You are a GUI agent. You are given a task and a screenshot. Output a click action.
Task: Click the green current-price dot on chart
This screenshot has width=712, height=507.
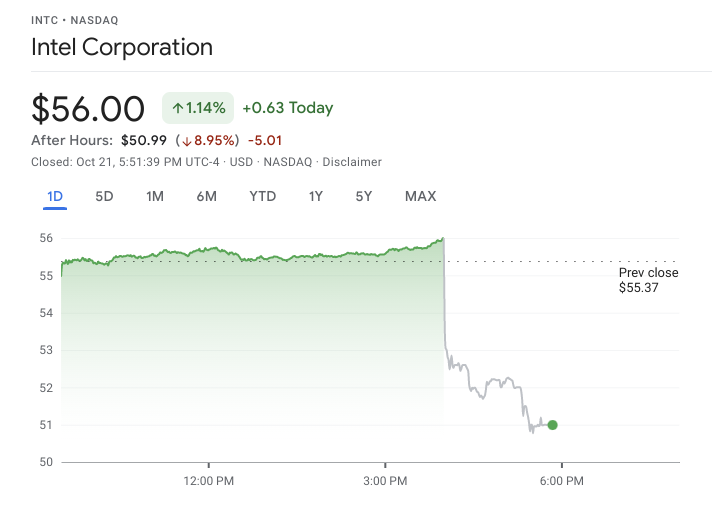coord(552,425)
